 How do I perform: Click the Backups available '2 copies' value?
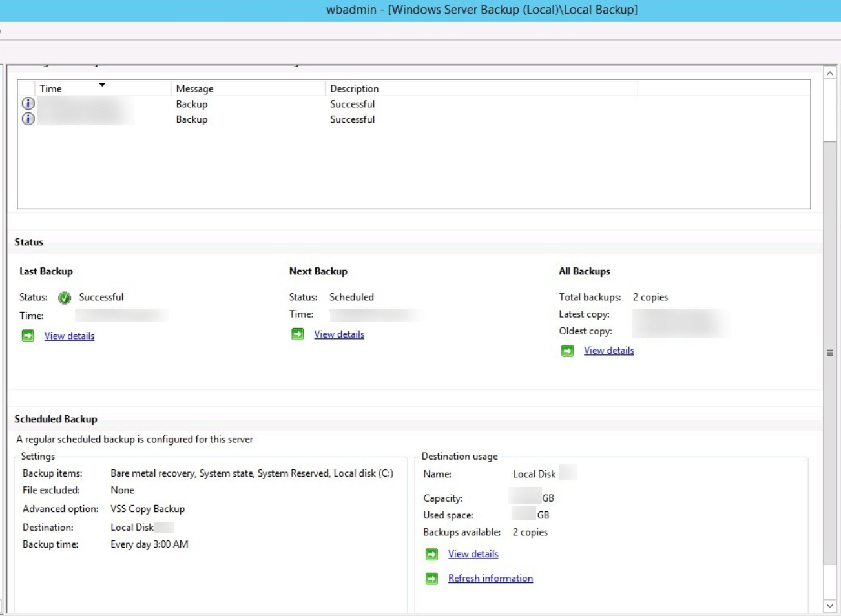pos(530,532)
